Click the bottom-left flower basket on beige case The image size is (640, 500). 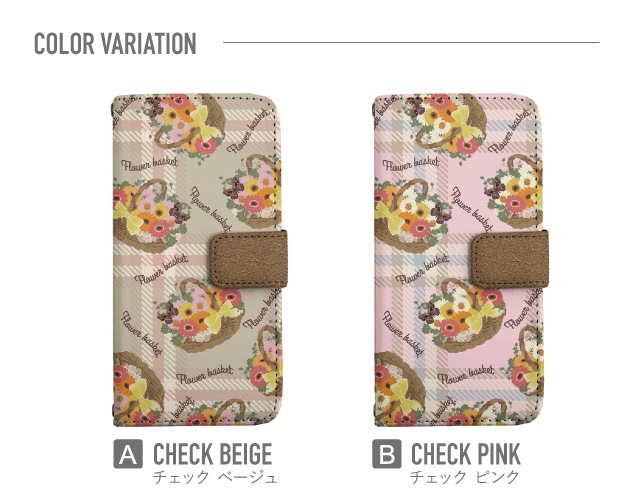pyautogui.click(x=138, y=388)
